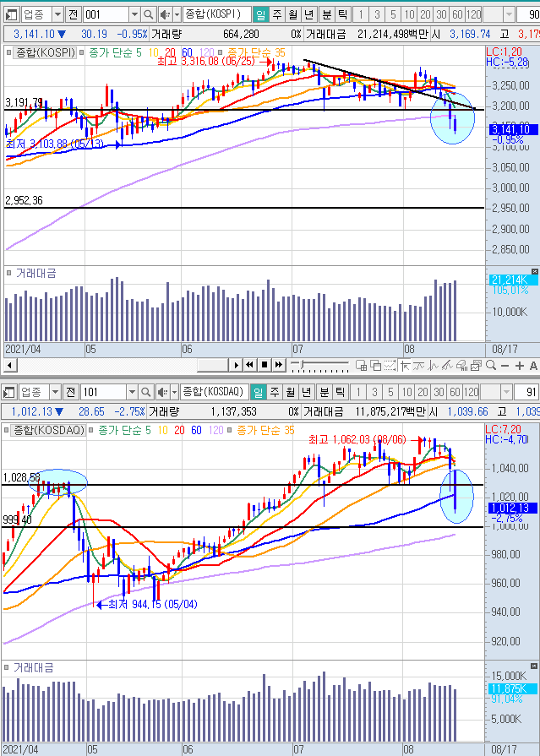Click the search magnifier in the KOSPI toolbar
This screenshot has width=540, height=756.
tap(148, 14)
